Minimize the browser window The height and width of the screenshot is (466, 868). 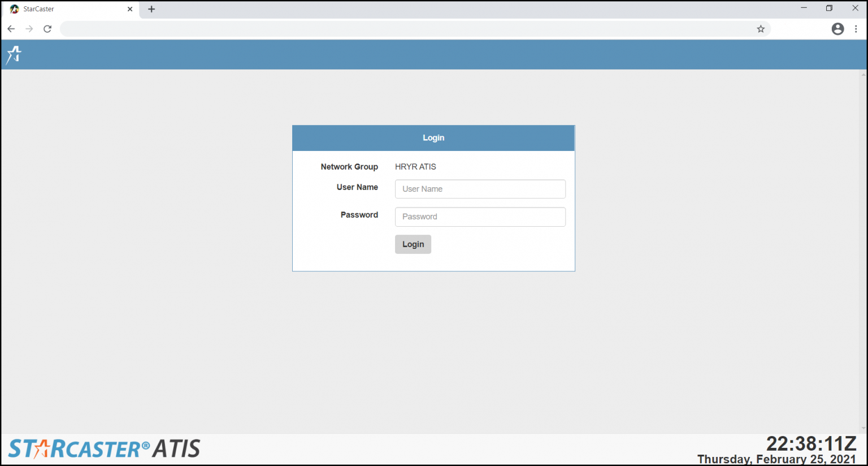[x=804, y=8]
